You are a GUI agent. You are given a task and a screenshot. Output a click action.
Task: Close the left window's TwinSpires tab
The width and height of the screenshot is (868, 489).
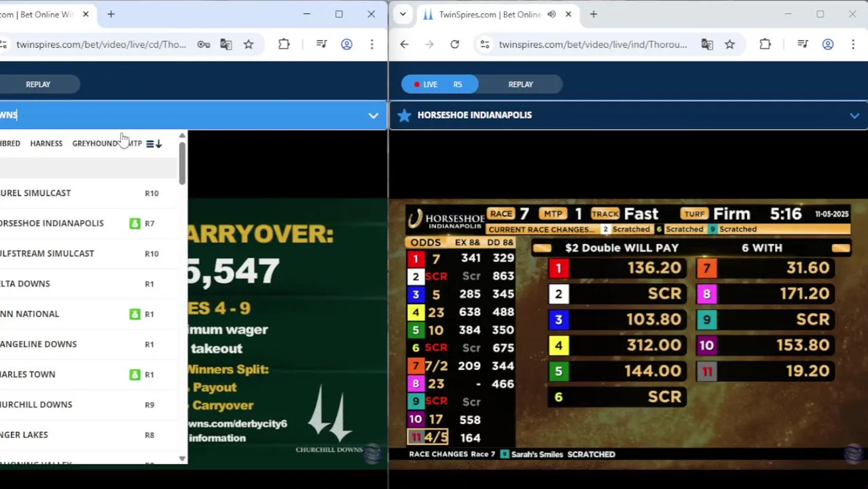(x=86, y=14)
